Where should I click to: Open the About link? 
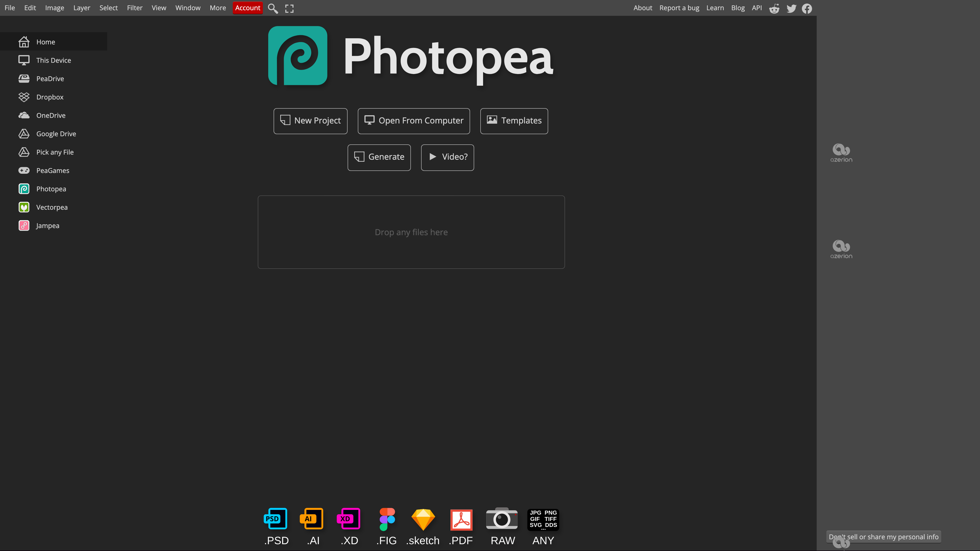coord(643,8)
